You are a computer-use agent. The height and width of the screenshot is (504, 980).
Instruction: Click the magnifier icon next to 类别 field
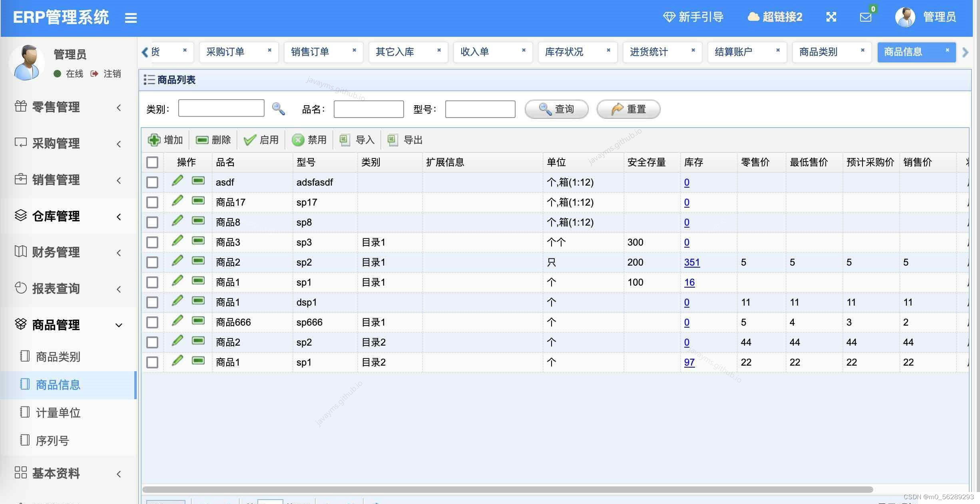[x=278, y=109]
